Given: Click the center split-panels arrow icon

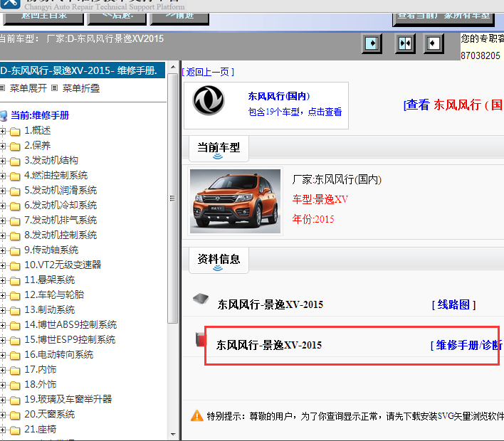Looking at the screenshot, I should coord(405,43).
